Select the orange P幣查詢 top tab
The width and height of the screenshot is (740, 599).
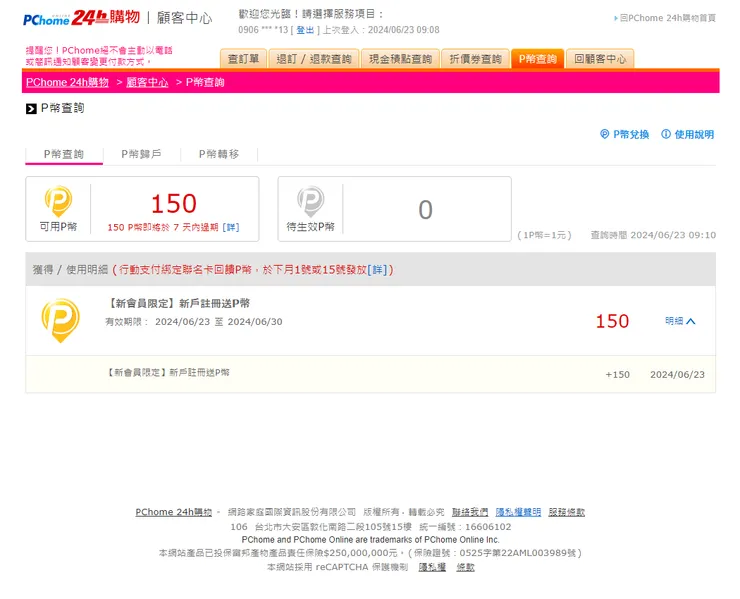[x=538, y=59]
